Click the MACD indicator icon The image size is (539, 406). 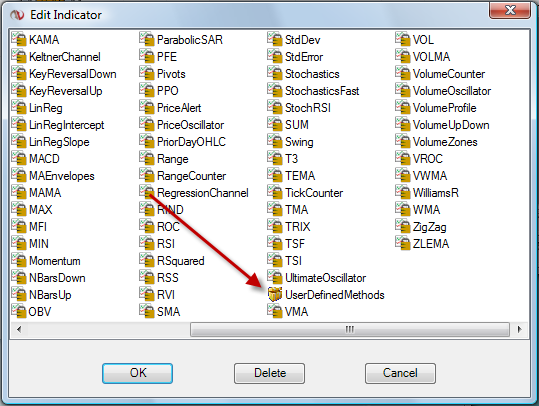coord(19,158)
